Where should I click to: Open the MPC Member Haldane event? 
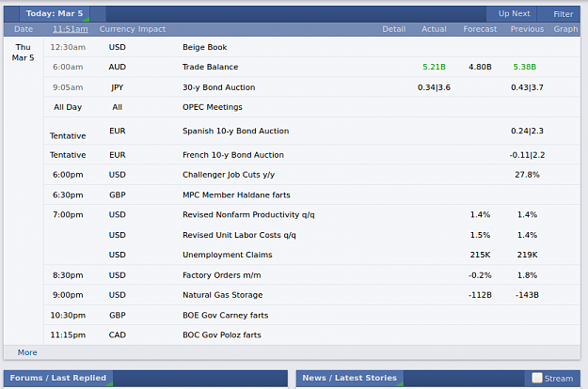point(236,195)
